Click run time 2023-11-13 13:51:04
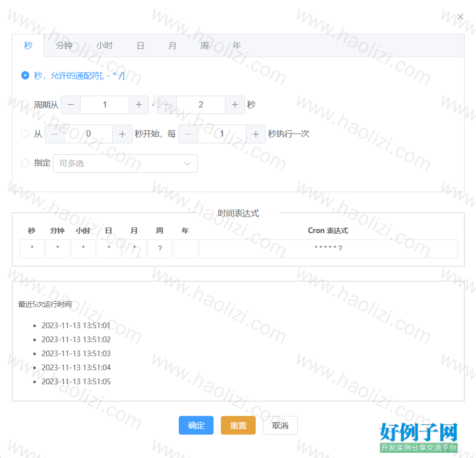This screenshot has width=476, height=458. [76, 367]
